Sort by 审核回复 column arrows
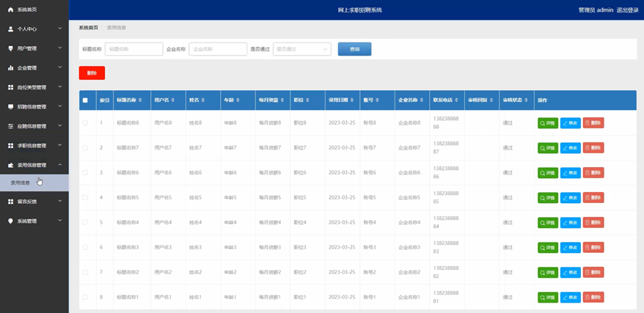This screenshot has height=313, width=644. pyautogui.click(x=491, y=100)
